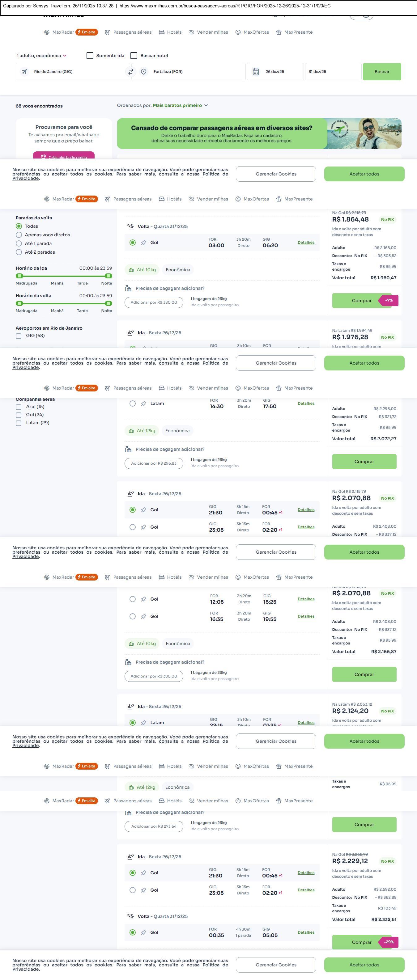Filter by Azul (15) airline
This screenshot has height=980, width=417.
pyautogui.click(x=19, y=407)
